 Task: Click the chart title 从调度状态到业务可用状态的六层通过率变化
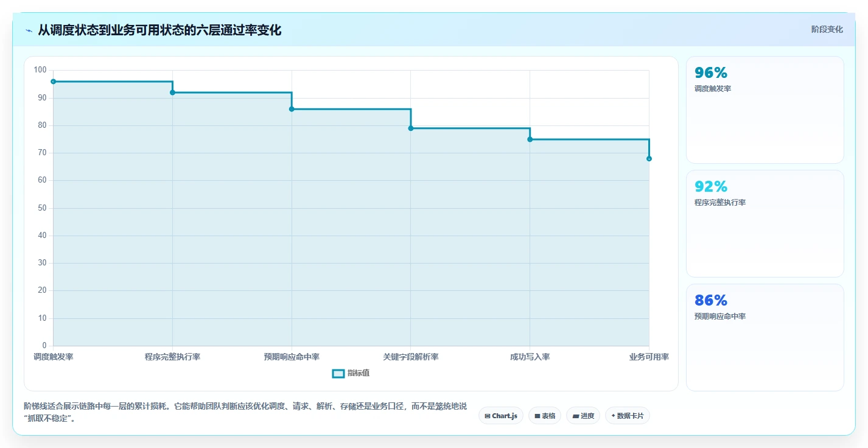click(159, 30)
